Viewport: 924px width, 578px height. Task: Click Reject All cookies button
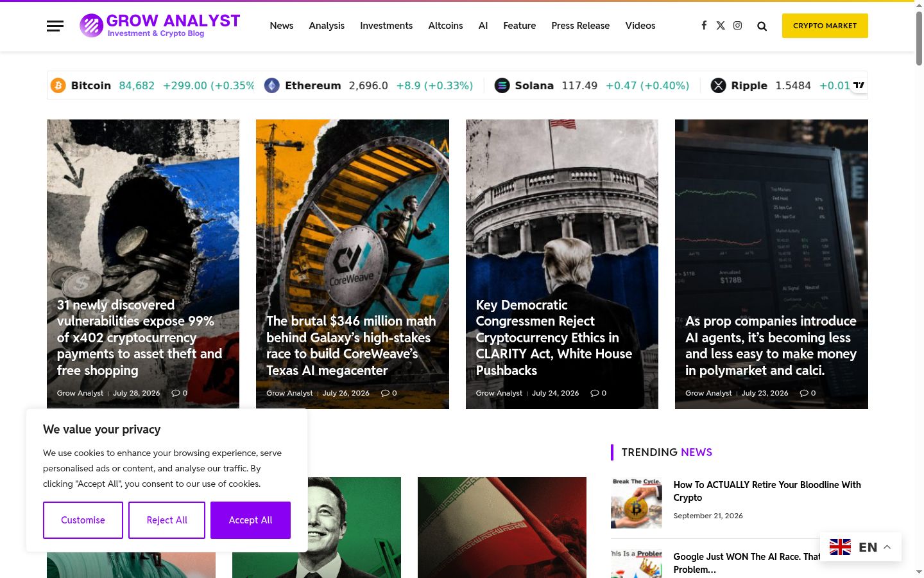point(167,520)
